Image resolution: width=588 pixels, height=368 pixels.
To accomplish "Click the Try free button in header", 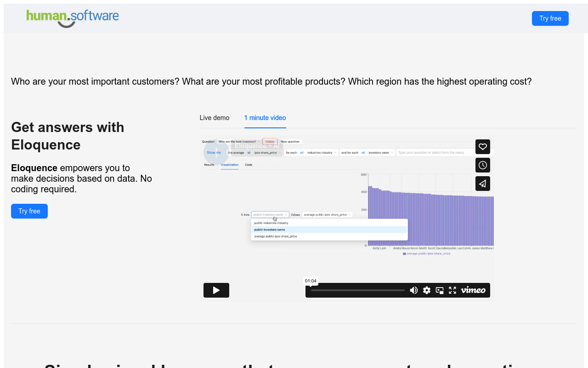I will (550, 18).
